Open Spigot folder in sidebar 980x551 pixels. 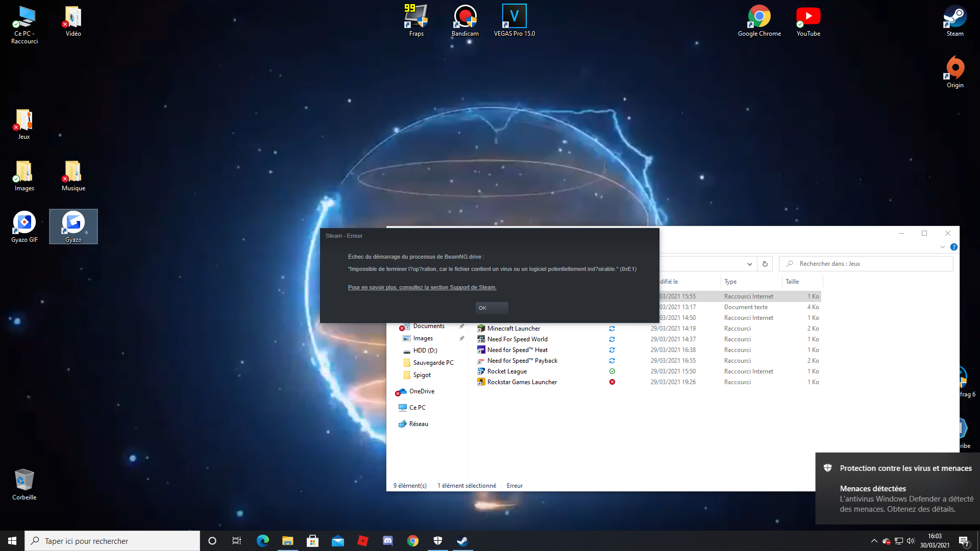tap(422, 375)
